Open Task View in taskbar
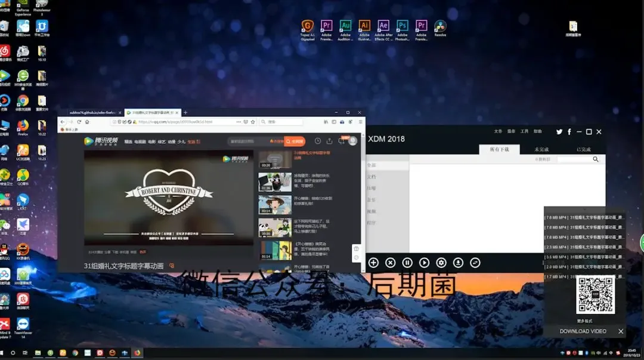The height and width of the screenshot is (360, 644). (x=25, y=353)
